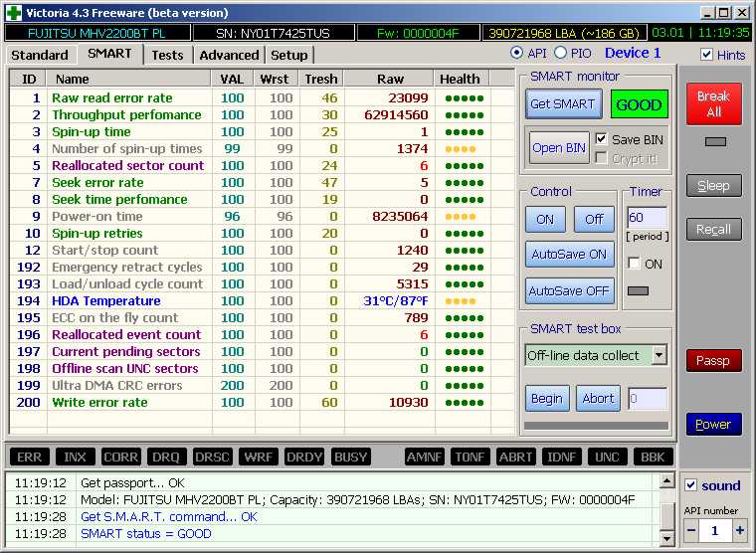Click health dots for Power-on time
756x553 pixels.
461,217
